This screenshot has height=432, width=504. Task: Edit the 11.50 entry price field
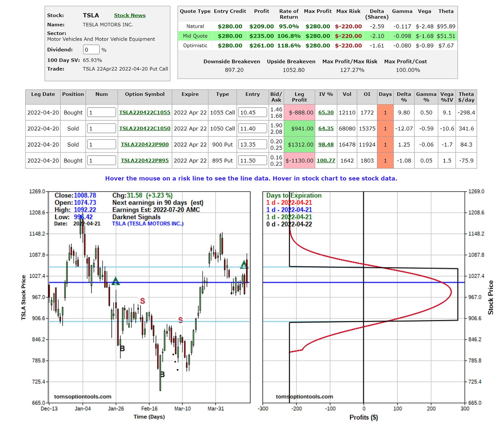252,160
